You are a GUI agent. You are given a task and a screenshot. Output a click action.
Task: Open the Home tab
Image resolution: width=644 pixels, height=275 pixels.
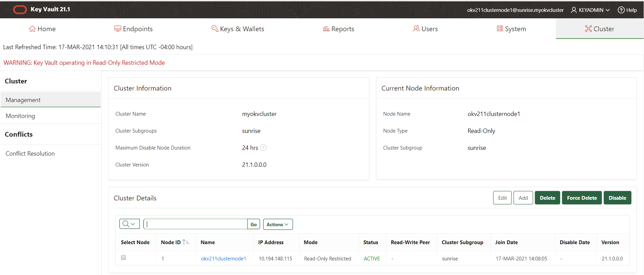(42, 29)
